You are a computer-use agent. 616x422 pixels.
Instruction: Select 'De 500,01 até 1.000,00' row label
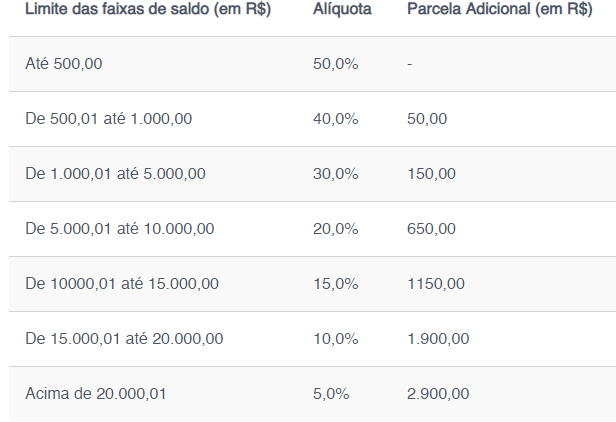tap(108, 119)
